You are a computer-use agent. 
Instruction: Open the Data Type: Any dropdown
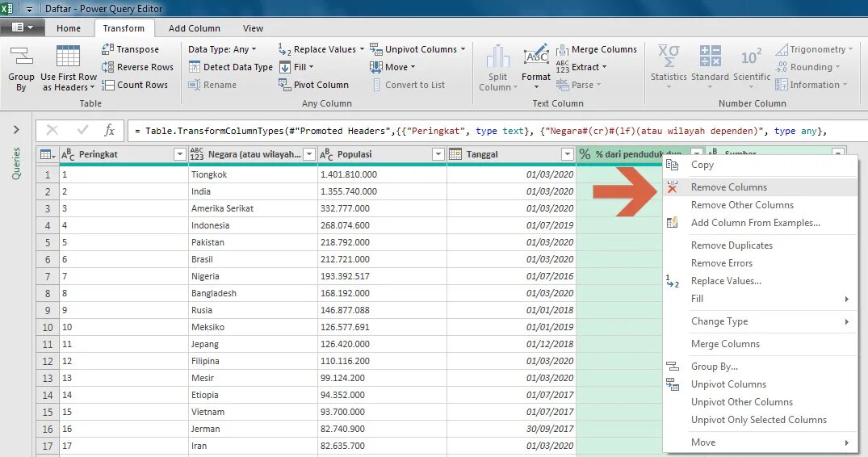(223, 49)
